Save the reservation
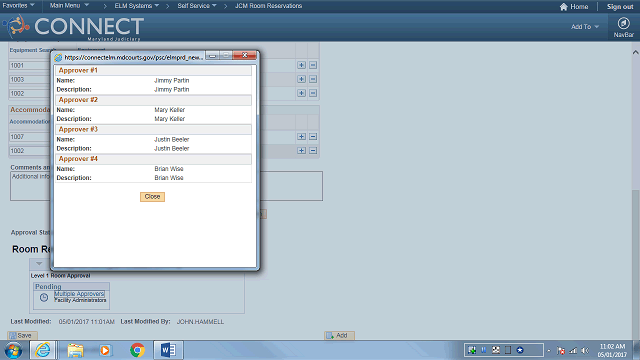The width and height of the screenshot is (640, 360). pyautogui.click(x=22, y=336)
